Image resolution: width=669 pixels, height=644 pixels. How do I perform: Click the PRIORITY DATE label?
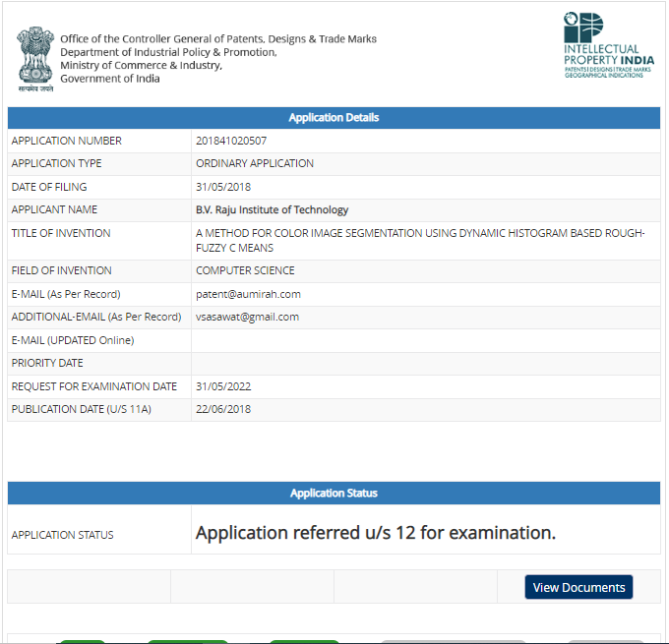tap(47, 363)
